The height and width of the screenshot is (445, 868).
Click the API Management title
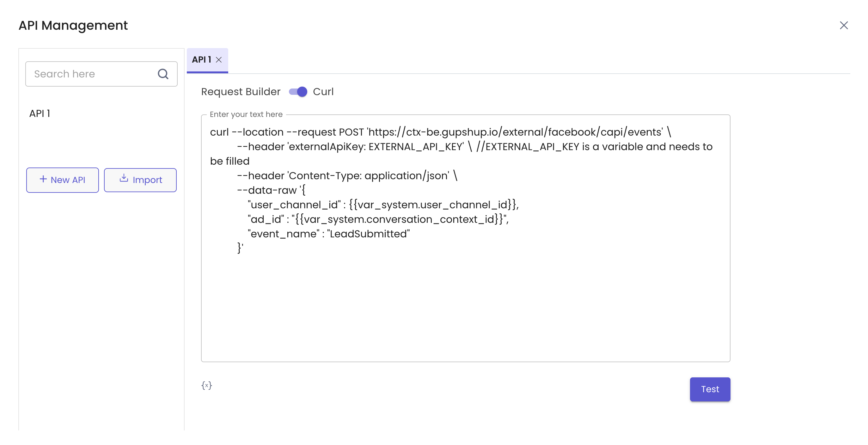[73, 26]
